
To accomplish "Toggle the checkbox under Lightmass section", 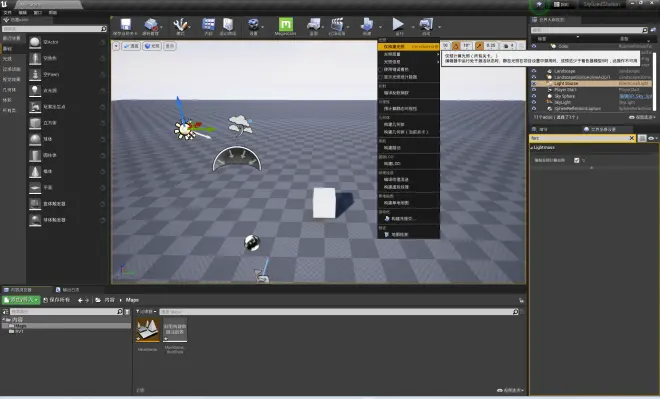I will [x=577, y=160].
